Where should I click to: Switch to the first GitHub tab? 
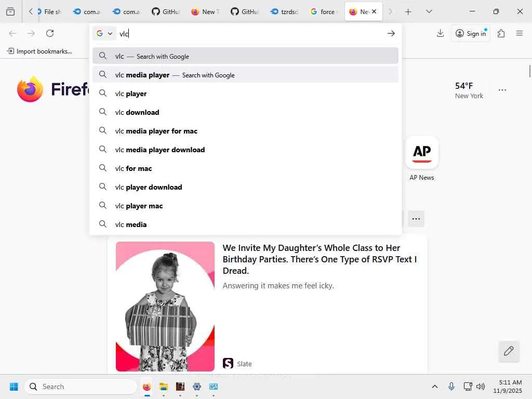[166, 12]
